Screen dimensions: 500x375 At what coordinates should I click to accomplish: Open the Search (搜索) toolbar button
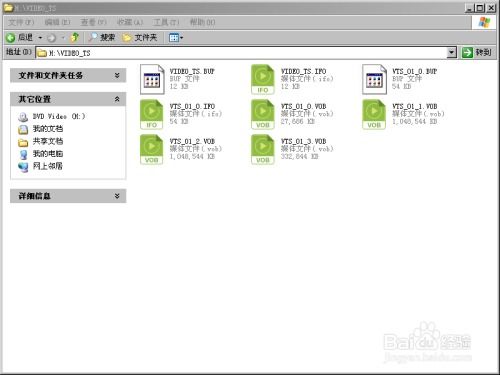click(102, 37)
